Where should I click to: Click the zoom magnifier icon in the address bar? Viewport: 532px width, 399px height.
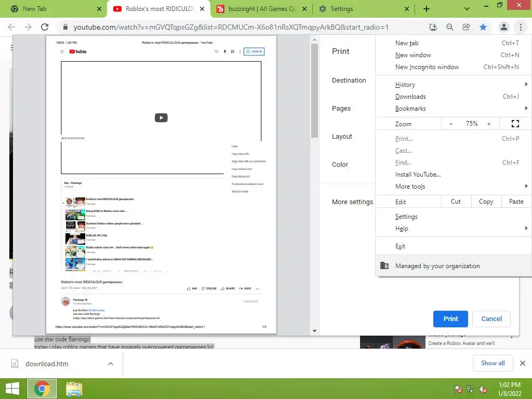click(x=449, y=27)
